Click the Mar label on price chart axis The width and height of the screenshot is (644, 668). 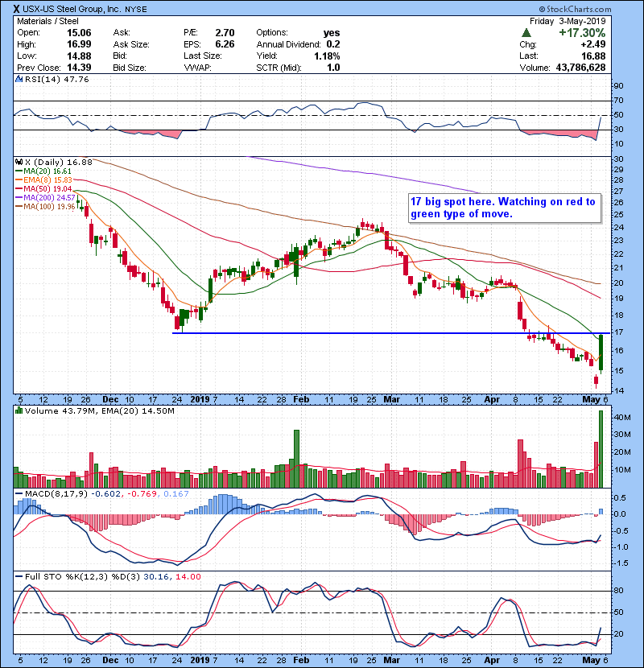392,400
